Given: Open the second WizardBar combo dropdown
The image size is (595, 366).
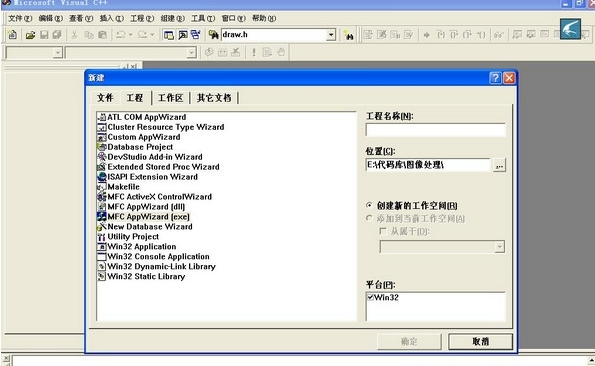Looking at the screenshot, I should point(192,52).
